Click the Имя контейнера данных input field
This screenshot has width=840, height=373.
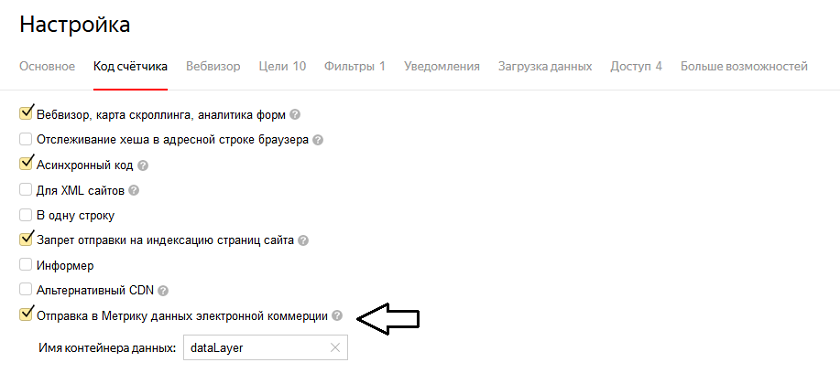click(x=265, y=348)
